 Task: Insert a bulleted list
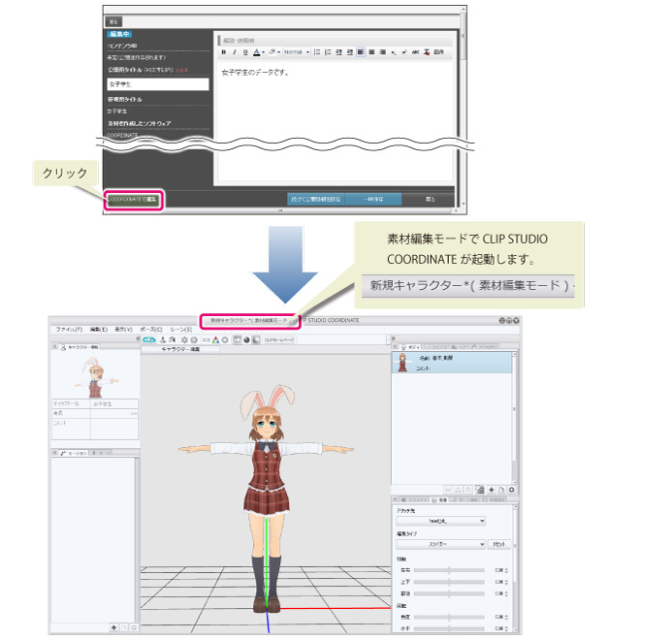tap(317, 52)
